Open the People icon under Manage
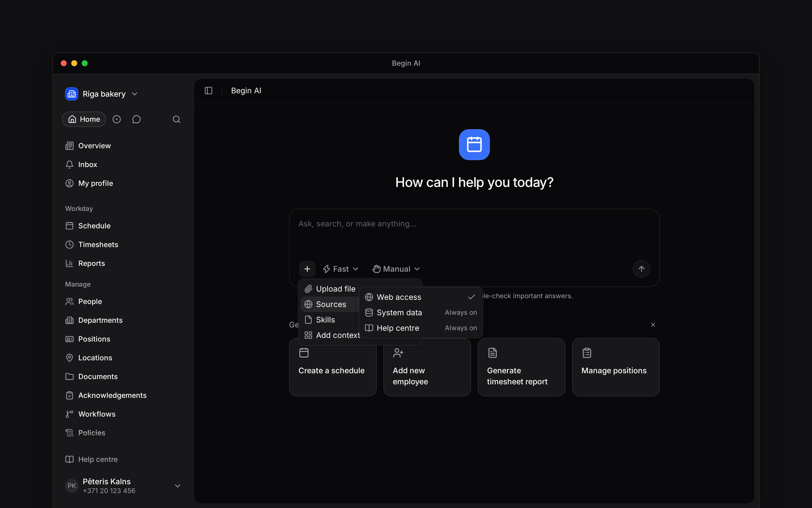The image size is (812, 508). click(70, 301)
